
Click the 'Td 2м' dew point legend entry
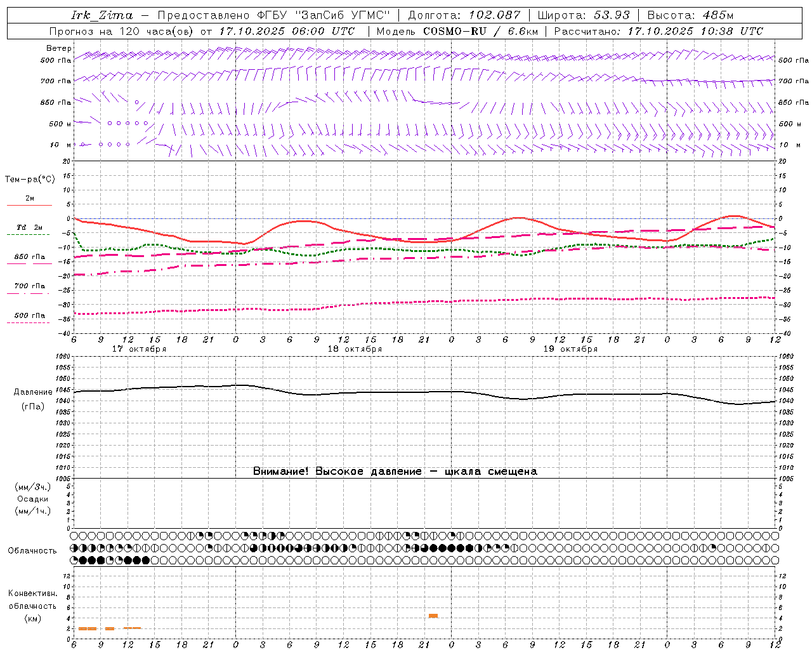pos(30,227)
